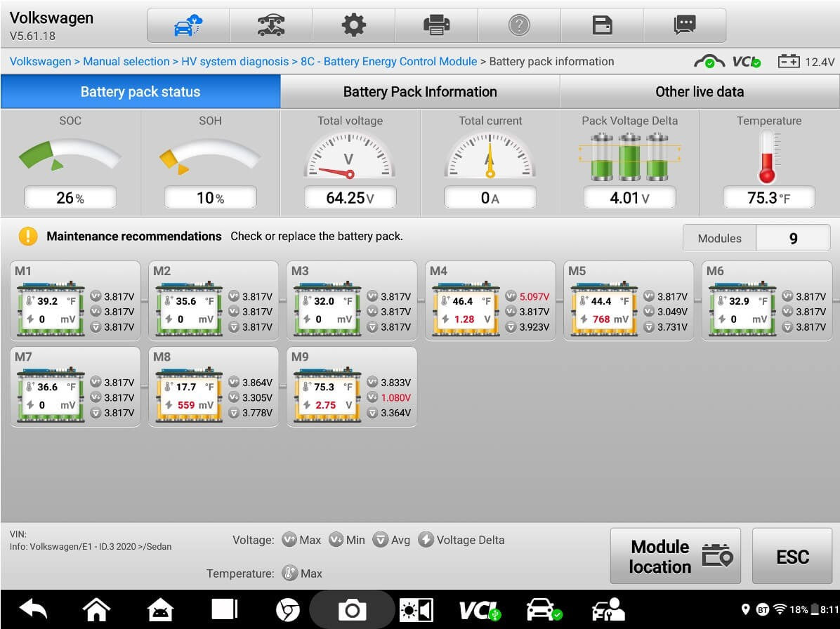Open the vehicle swap toolbar icon

pos(270,26)
